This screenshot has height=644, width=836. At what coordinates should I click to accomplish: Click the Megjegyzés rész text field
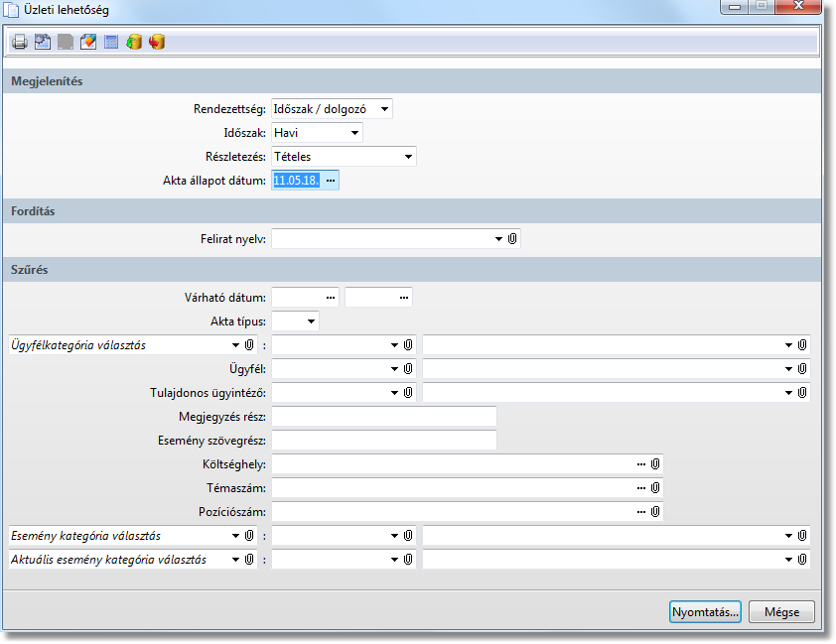[x=383, y=417]
